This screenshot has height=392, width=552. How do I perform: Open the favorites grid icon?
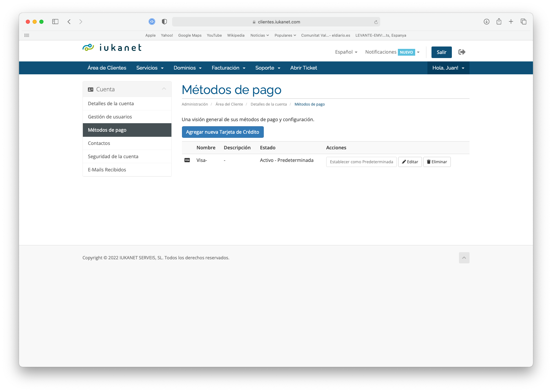coord(27,35)
